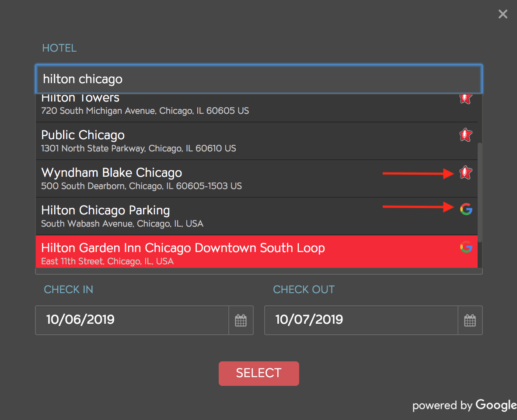517x420 pixels.
Task: Choose Hilton Garden Inn Chicago Downtown South Loop
Action: click(x=256, y=252)
